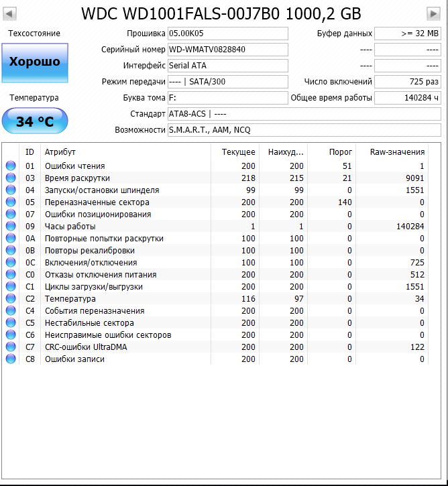
Task: Click the Буква тома field F:
Action: coord(228,98)
